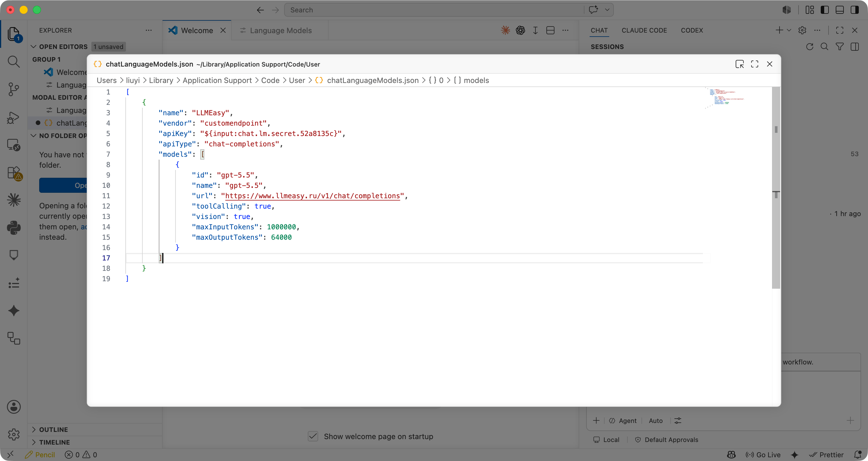Toggle the primary side bar visibility

824,10
